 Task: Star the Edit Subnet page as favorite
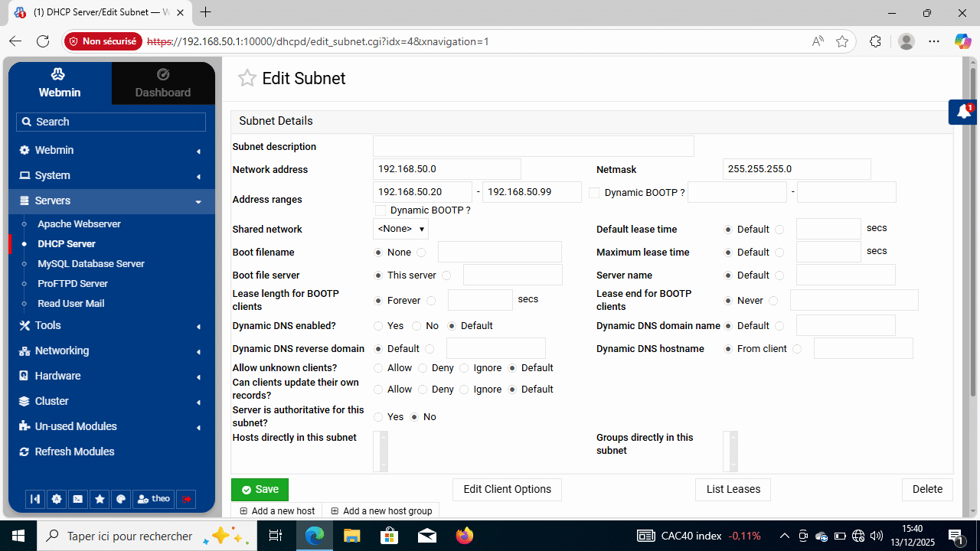(x=247, y=78)
